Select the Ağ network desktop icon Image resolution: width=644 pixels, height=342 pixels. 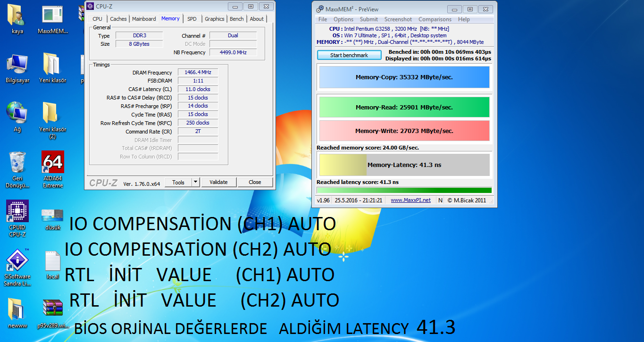pos(17,114)
